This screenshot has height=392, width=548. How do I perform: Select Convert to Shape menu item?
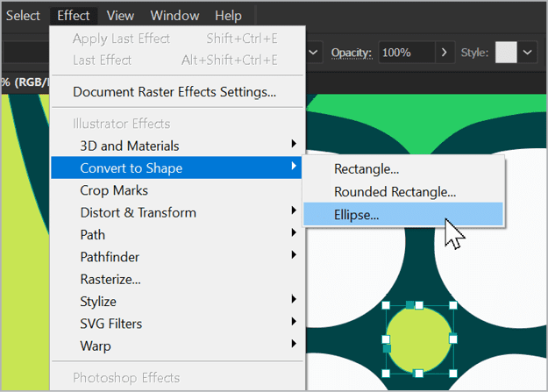pyautogui.click(x=176, y=167)
